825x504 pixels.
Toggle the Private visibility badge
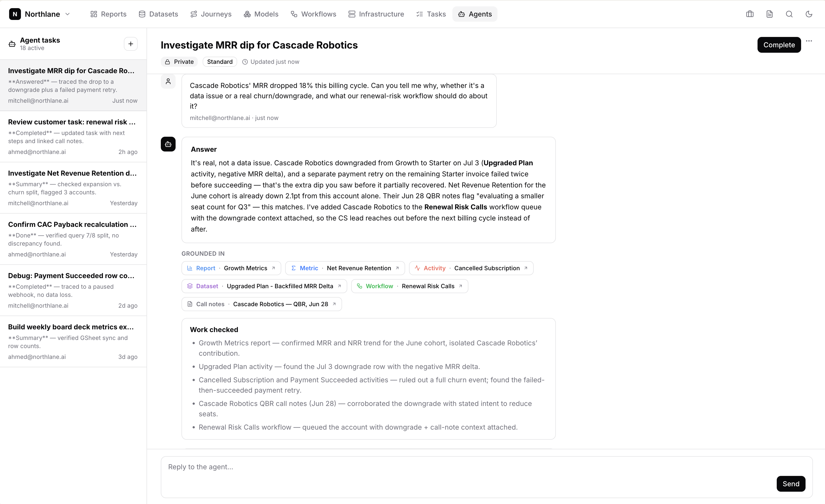(x=180, y=62)
